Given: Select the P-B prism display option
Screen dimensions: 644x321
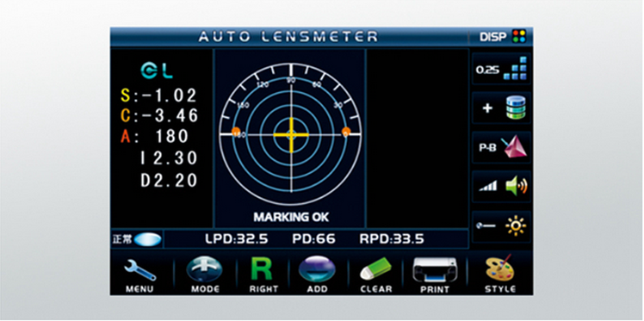Looking at the screenshot, I should pos(501,148).
